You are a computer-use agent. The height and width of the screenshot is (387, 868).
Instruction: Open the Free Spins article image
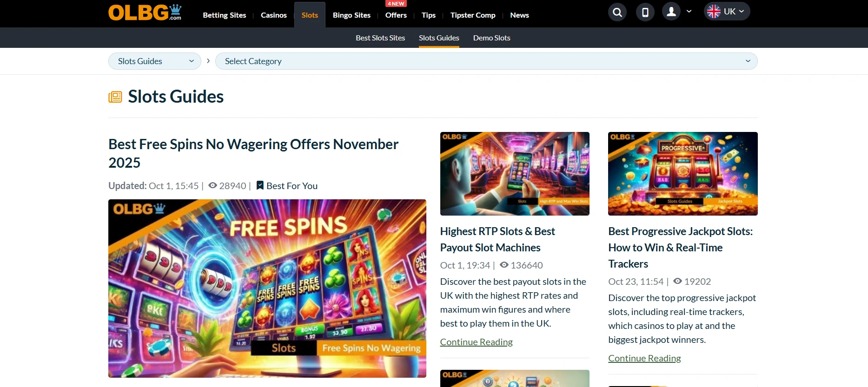click(267, 288)
